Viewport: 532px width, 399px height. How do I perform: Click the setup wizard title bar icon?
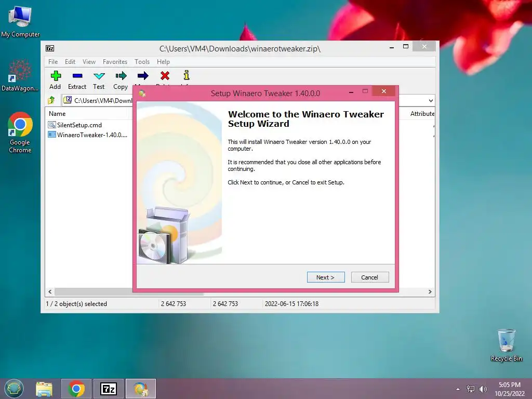pos(142,94)
